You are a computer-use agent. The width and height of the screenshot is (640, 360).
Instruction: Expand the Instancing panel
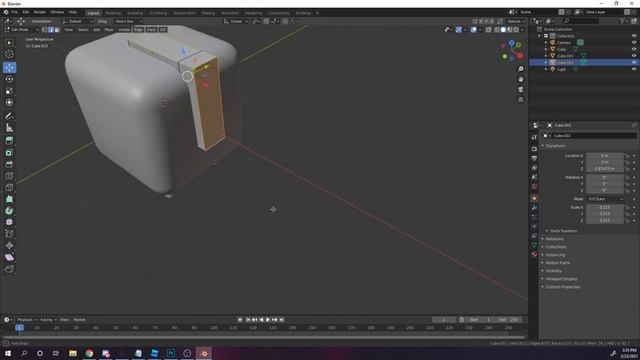click(x=555, y=255)
